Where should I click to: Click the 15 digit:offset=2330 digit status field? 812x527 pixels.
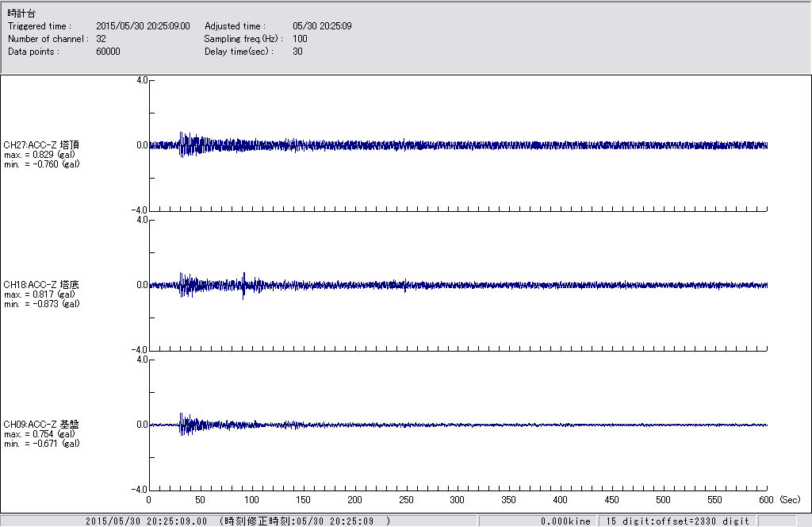tap(676, 521)
